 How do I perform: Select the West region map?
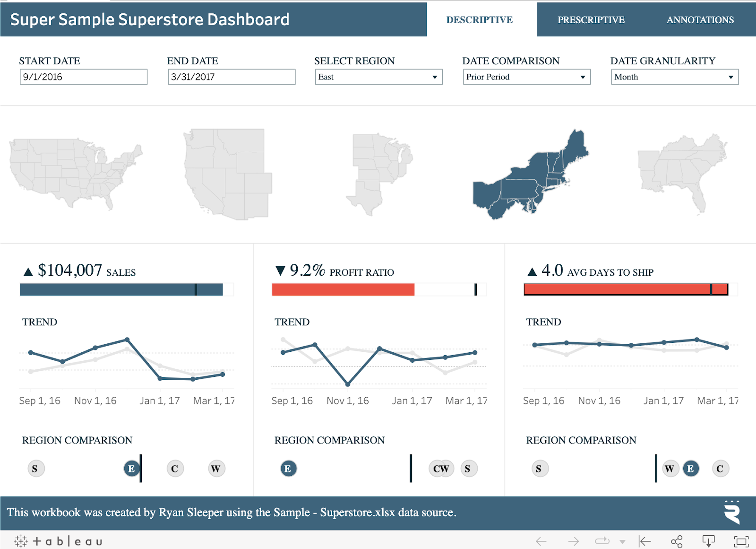tap(228, 174)
